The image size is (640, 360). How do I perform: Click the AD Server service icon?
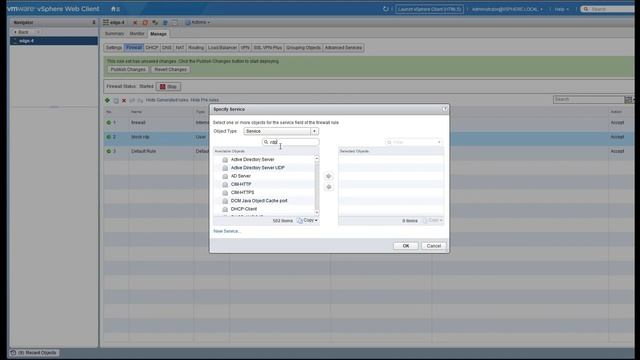[225, 176]
